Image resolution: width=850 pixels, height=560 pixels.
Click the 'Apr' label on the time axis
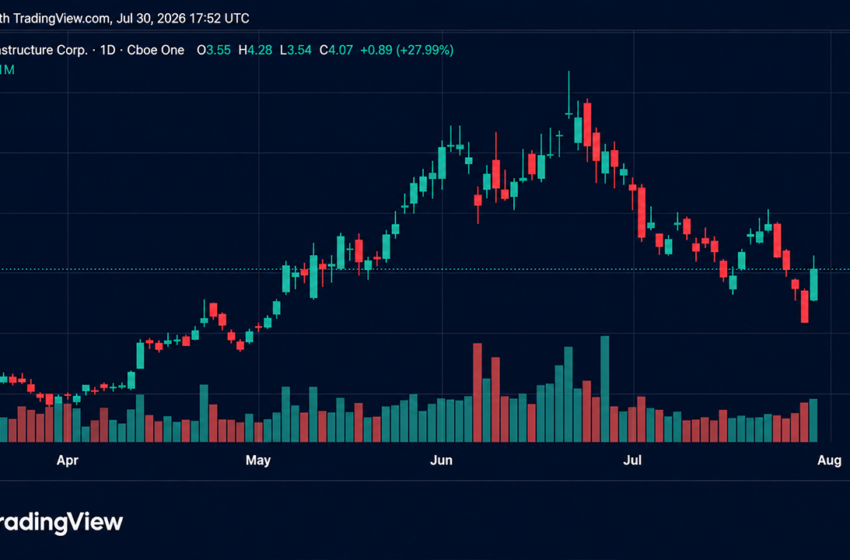(x=67, y=460)
